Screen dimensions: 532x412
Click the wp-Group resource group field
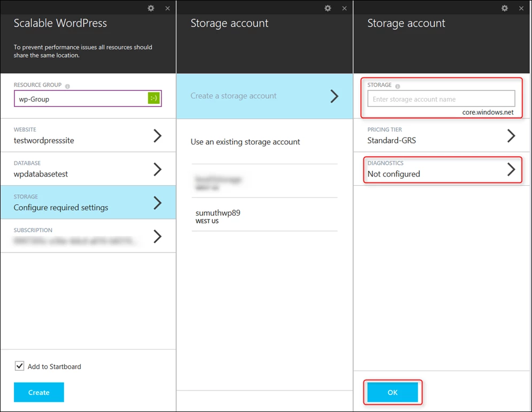point(88,98)
